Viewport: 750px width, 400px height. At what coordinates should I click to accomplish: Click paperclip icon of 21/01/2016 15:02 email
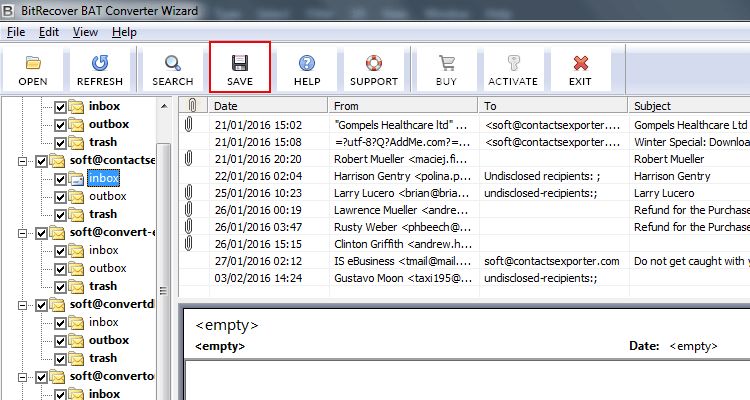point(189,125)
